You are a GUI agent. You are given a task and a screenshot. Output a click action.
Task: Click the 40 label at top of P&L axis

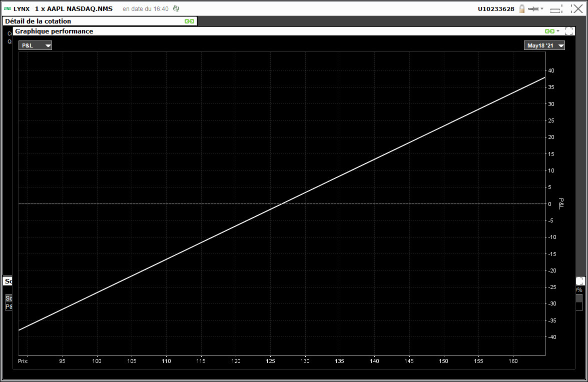click(551, 70)
